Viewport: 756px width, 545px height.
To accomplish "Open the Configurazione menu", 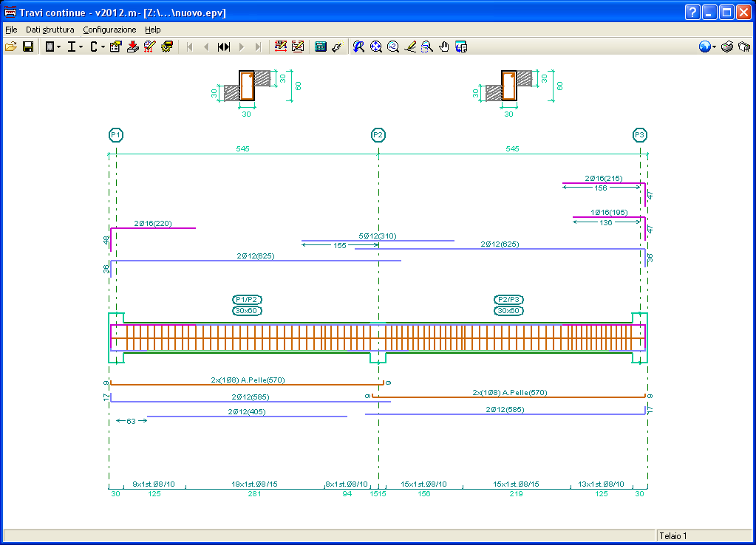I will coord(109,30).
